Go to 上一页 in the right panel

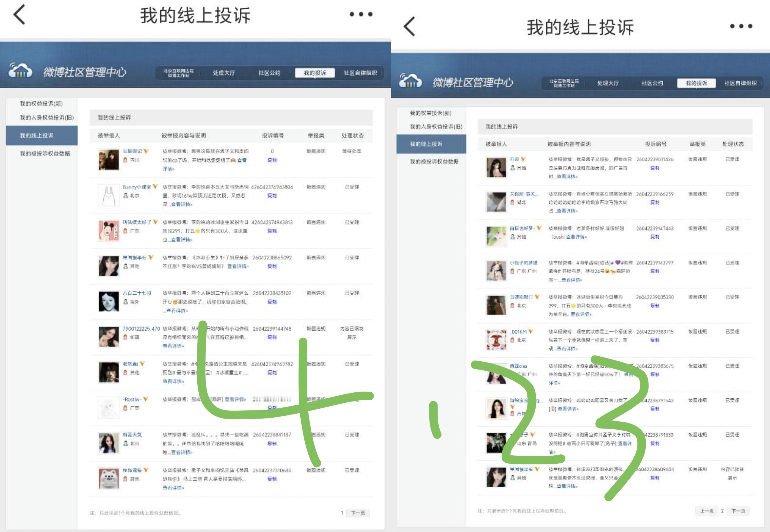tap(706, 511)
